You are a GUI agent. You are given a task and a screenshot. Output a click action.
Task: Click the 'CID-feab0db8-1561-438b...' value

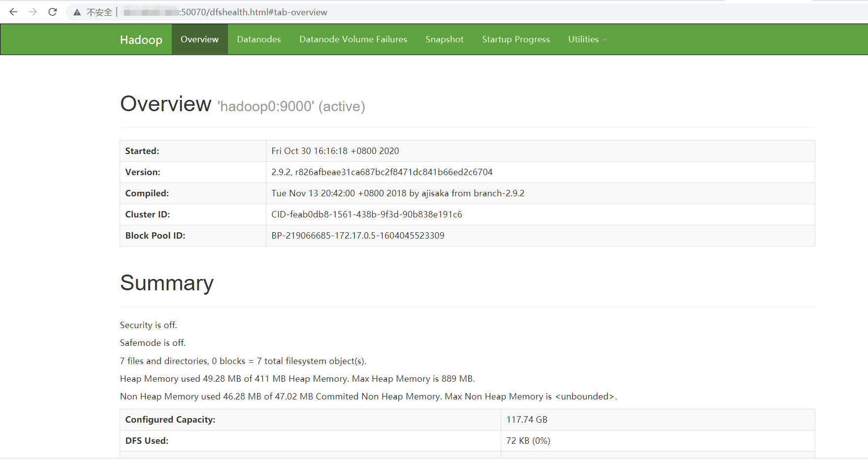(x=367, y=214)
